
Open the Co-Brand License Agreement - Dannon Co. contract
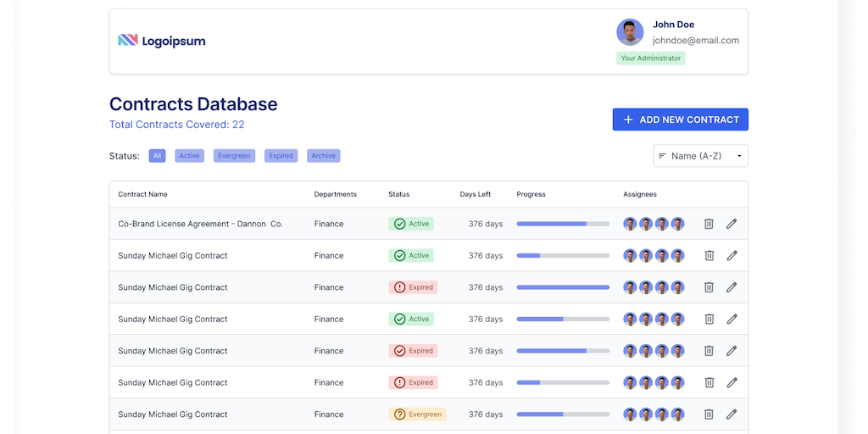[x=200, y=224]
